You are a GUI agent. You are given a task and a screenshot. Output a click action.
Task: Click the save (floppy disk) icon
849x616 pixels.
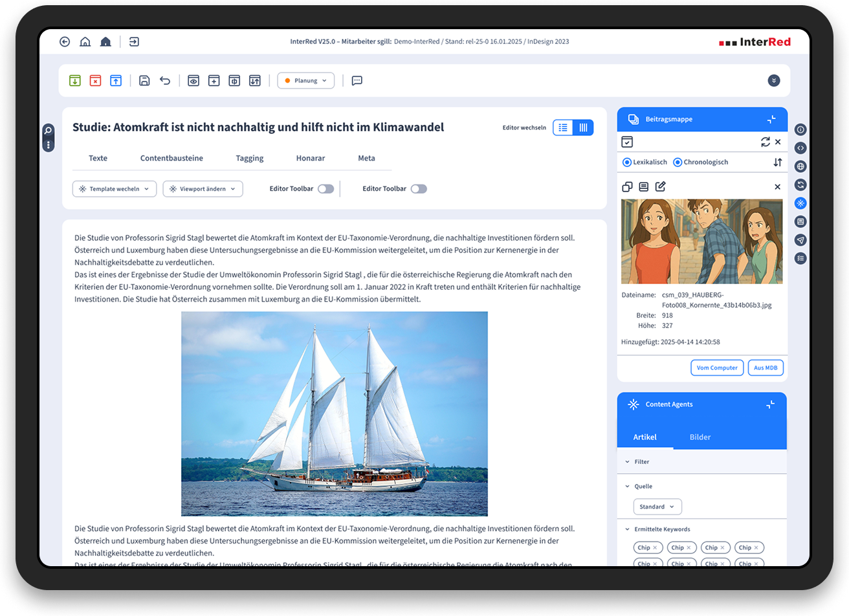coord(144,81)
